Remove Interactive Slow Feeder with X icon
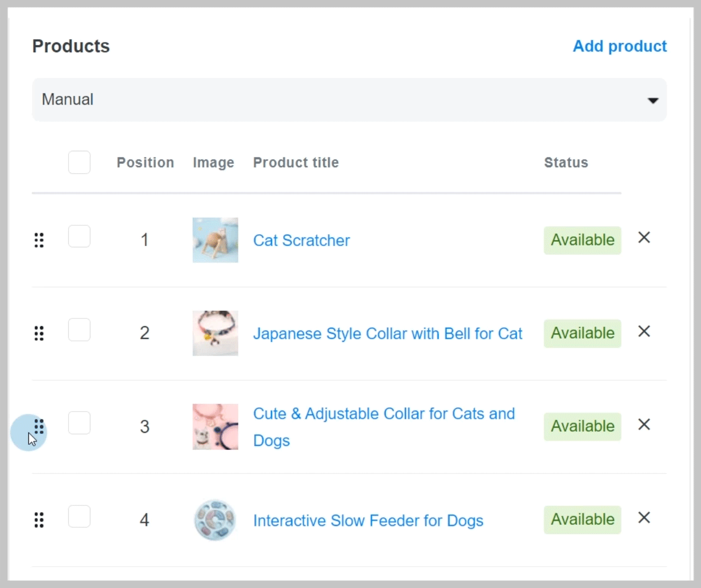Image resolution: width=701 pixels, height=588 pixels. (644, 518)
